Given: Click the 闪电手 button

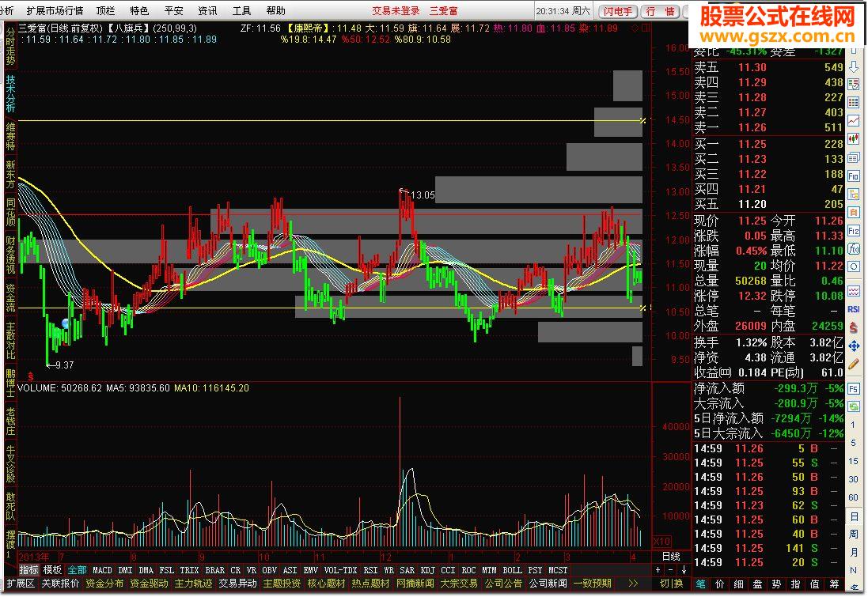Looking at the screenshot, I should tap(618, 11).
